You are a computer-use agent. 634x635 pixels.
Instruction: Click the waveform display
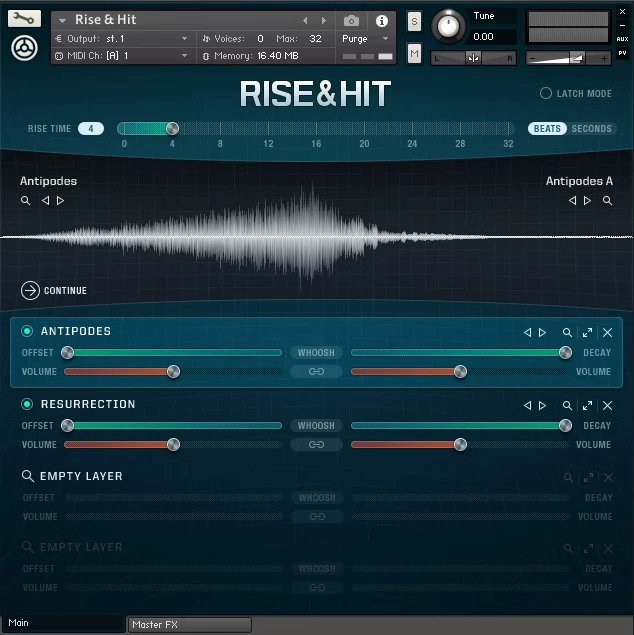tap(317, 237)
